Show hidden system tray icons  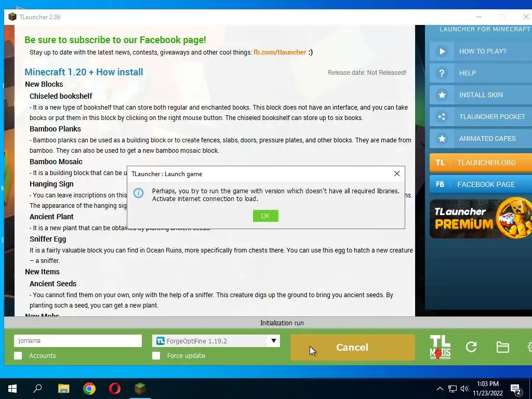coord(440,389)
